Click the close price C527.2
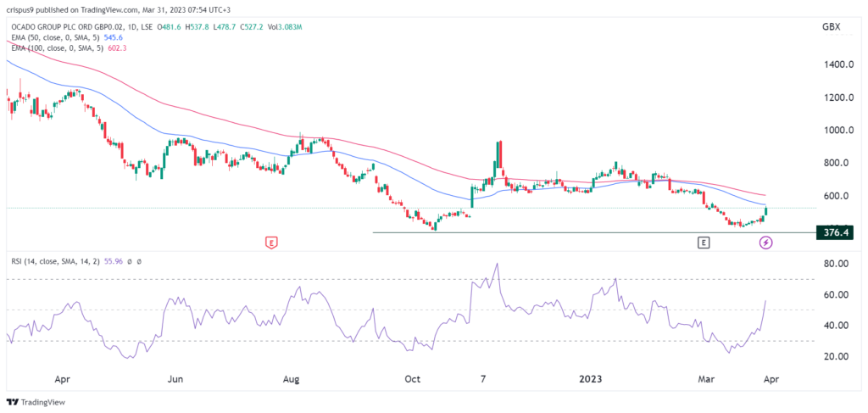 253,26
